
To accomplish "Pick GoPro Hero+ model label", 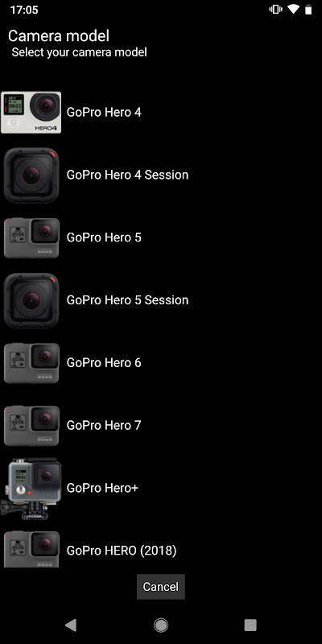I will pos(102,488).
